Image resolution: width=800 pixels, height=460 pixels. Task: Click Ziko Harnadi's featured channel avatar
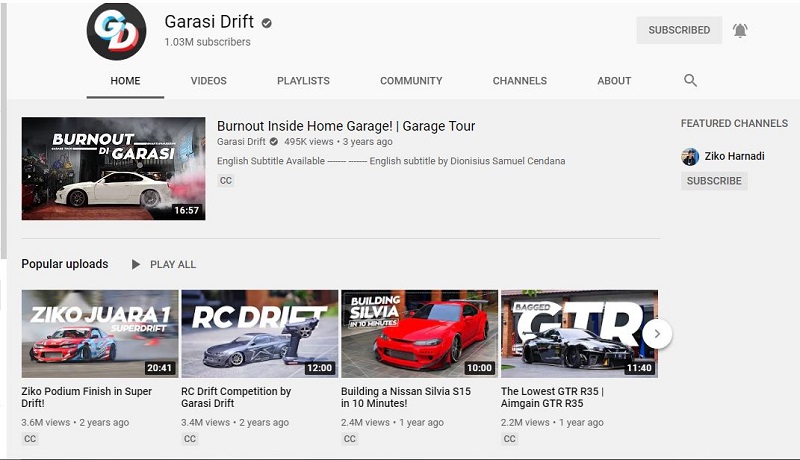pos(690,157)
